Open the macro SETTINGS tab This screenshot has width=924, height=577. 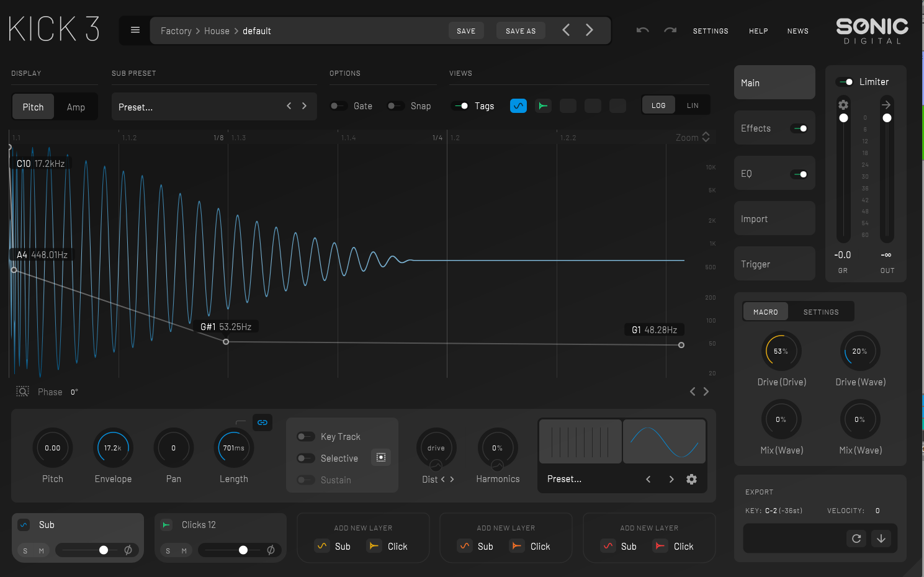820,312
